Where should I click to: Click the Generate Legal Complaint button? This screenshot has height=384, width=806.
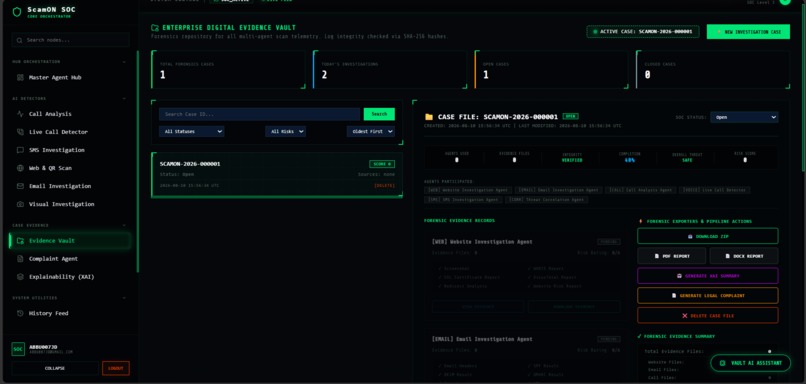click(x=707, y=296)
